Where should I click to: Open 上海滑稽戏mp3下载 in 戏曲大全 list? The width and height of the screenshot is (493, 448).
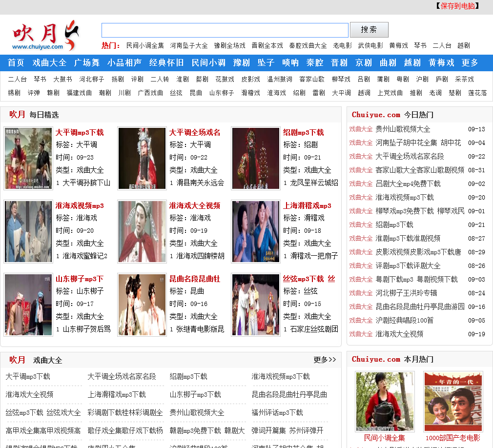pos(117,394)
